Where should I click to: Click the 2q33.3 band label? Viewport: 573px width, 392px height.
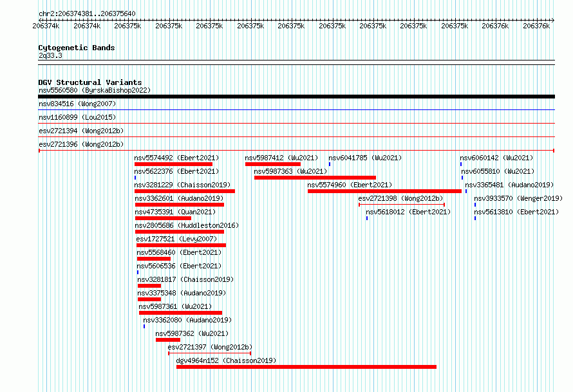point(50,55)
